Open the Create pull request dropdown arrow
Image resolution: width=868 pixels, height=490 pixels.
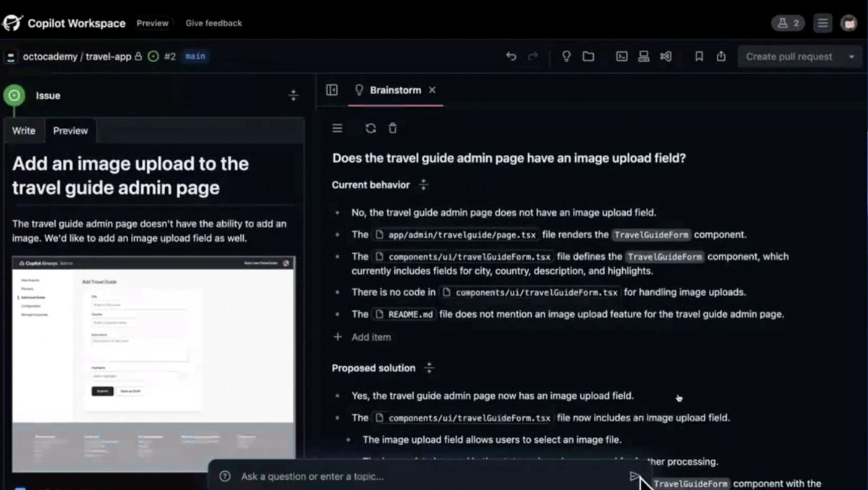(851, 56)
